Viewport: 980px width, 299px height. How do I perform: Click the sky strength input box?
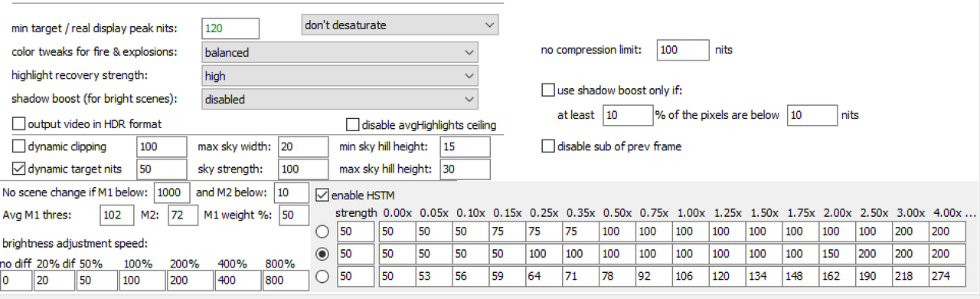[302, 169]
